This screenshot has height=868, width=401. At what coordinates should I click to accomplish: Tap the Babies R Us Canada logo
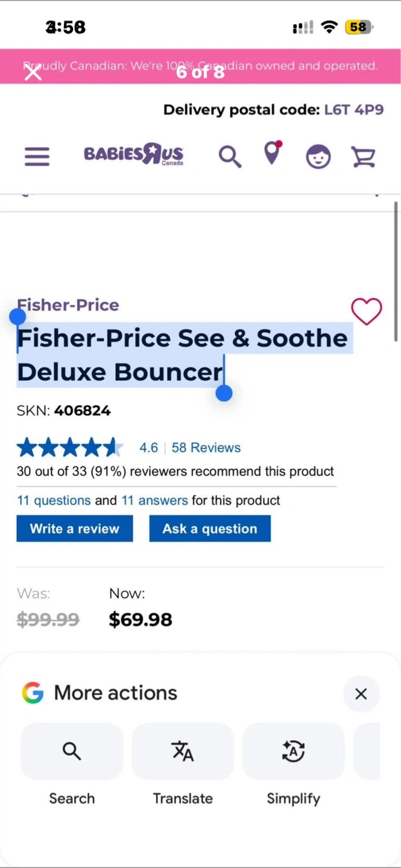(x=133, y=155)
